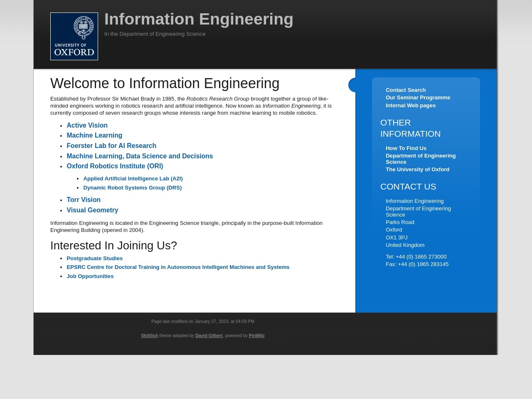View Job Opportunities

90,276
